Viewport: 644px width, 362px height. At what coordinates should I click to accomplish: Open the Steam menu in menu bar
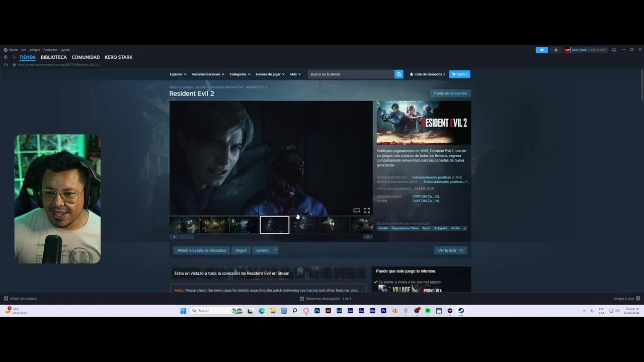click(11, 50)
